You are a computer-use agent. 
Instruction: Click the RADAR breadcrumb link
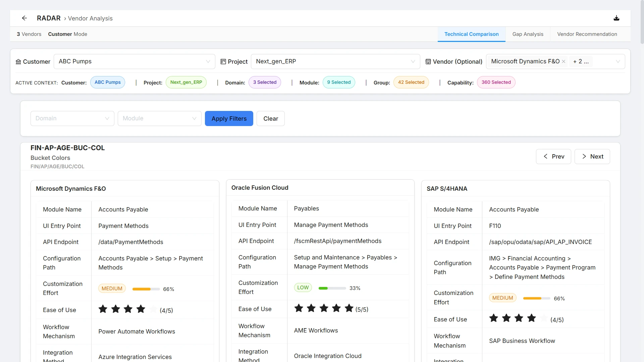[49, 18]
